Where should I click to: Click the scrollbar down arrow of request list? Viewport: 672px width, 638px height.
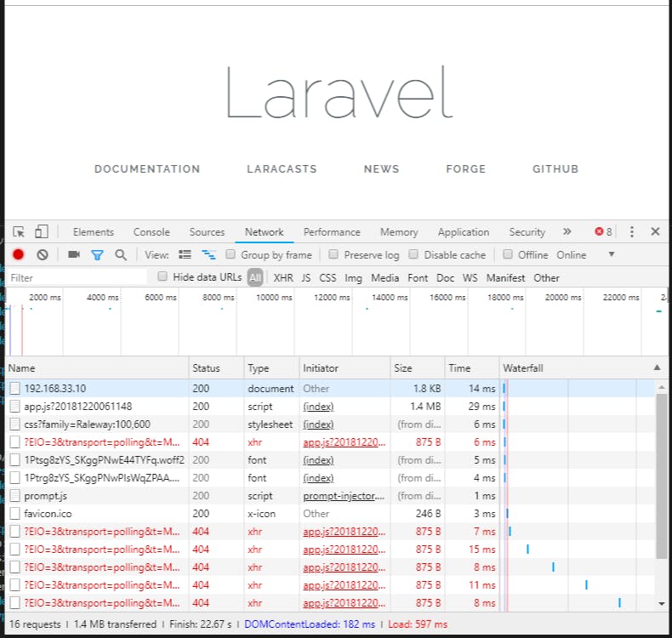661,603
